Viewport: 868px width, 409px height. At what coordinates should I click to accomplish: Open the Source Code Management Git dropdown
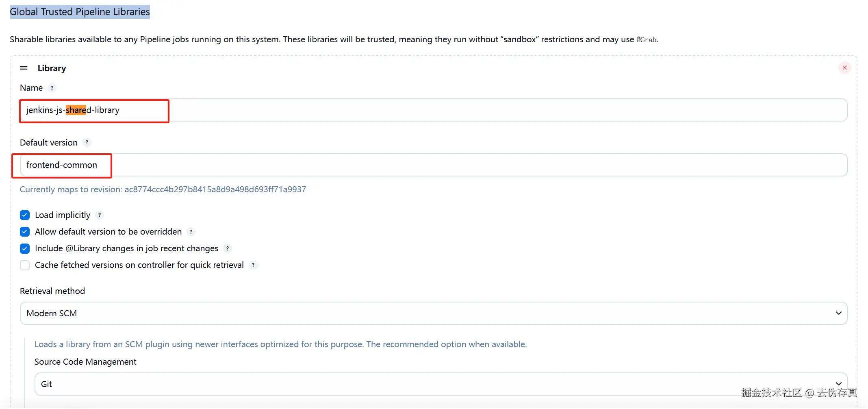click(441, 384)
